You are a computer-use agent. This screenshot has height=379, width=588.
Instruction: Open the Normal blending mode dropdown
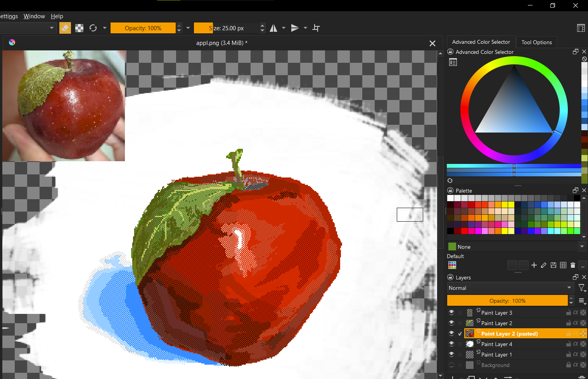point(510,288)
